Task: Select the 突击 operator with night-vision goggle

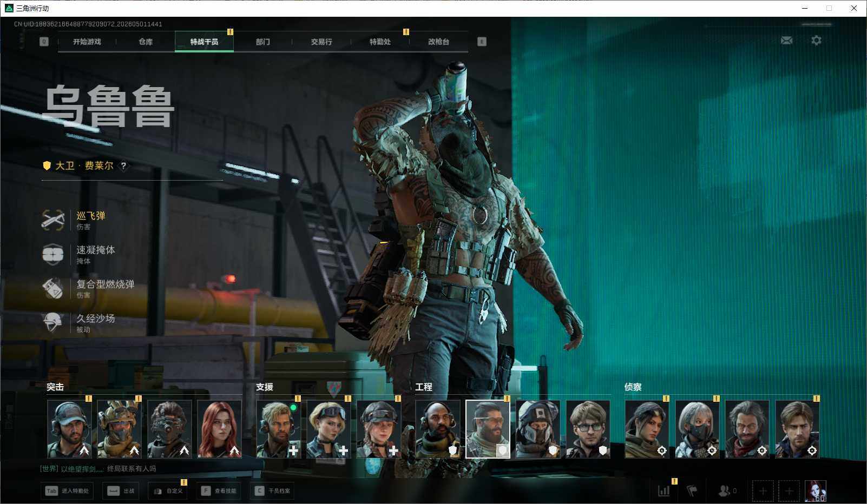Action: 169,429
